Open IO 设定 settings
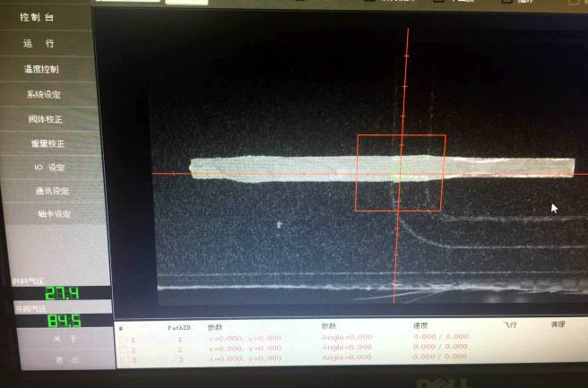The width and height of the screenshot is (588, 388). tap(49, 167)
